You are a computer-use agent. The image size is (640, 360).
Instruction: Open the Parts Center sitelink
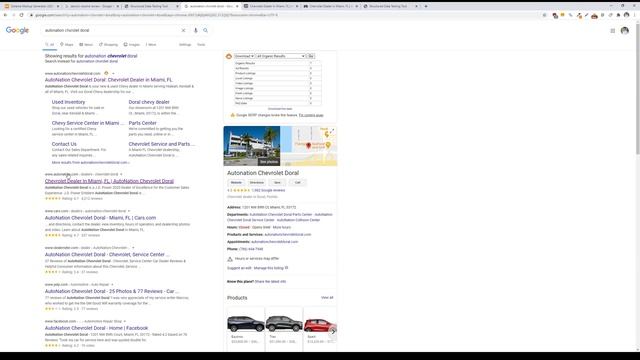[x=142, y=123]
